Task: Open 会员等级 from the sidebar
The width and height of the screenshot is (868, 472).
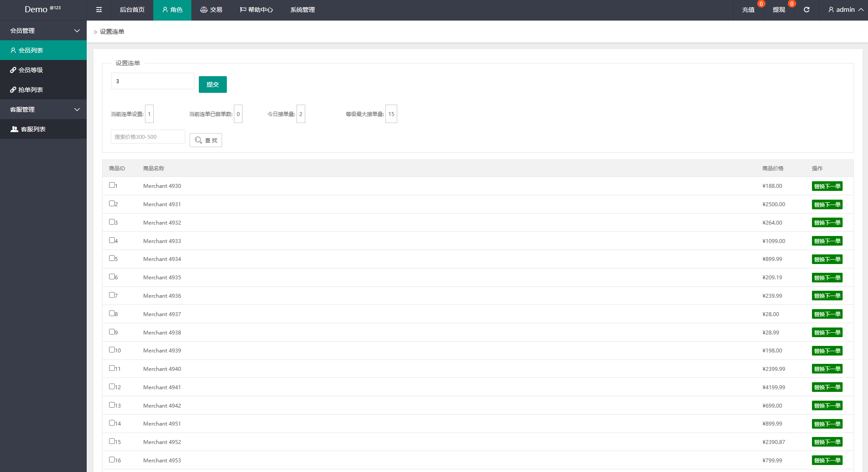Action: (31, 70)
